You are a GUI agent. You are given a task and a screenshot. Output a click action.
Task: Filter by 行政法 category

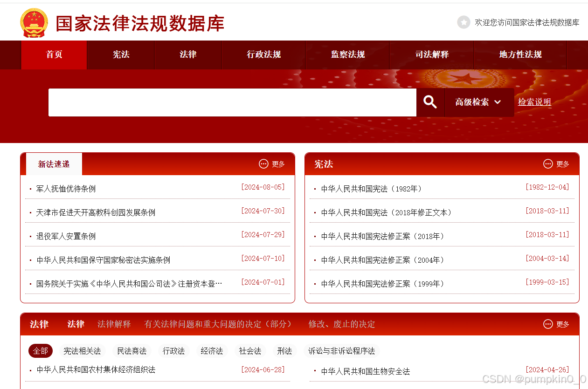(174, 351)
